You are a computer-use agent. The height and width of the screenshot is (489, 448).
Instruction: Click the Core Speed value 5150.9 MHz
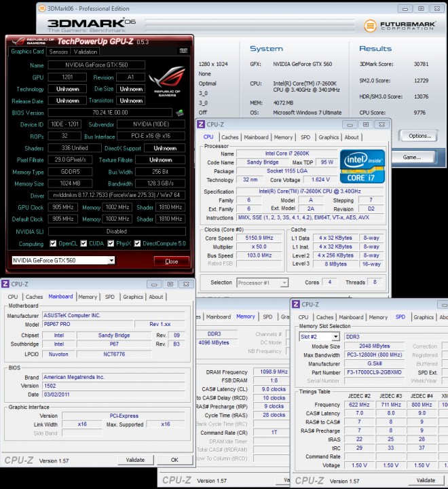click(x=259, y=238)
